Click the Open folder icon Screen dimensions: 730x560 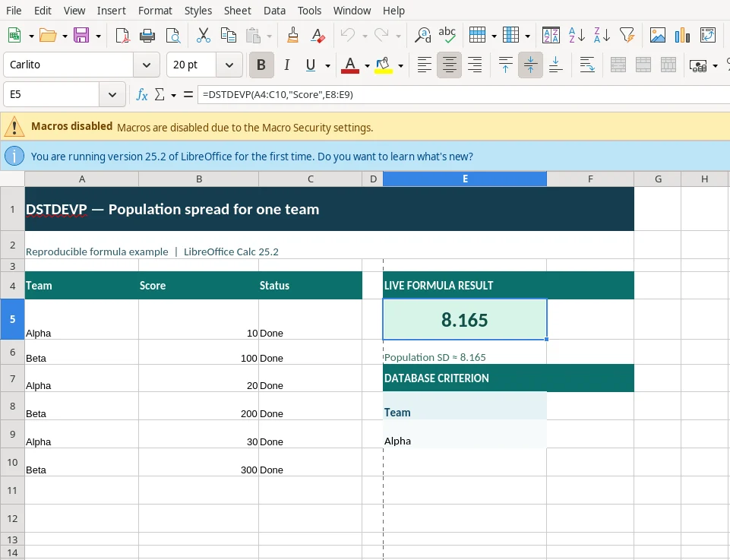pyautogui.click(x=48, y=36)
